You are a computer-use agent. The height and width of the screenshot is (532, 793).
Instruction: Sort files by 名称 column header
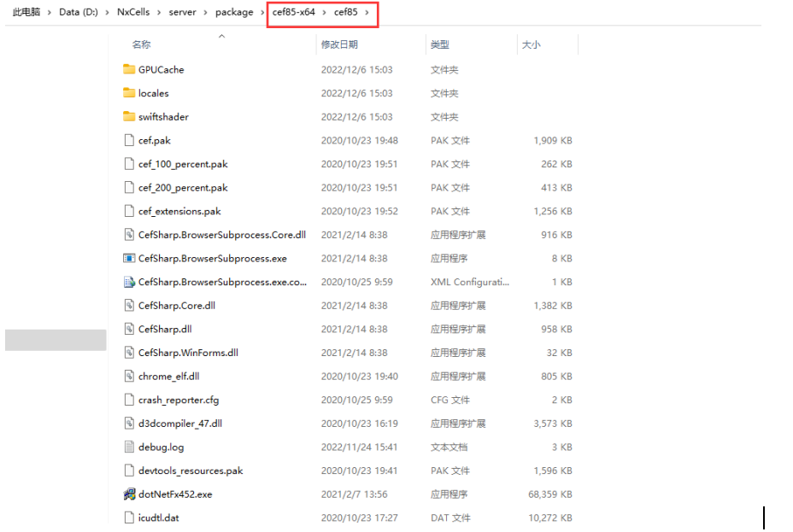[x=141, y=44]
